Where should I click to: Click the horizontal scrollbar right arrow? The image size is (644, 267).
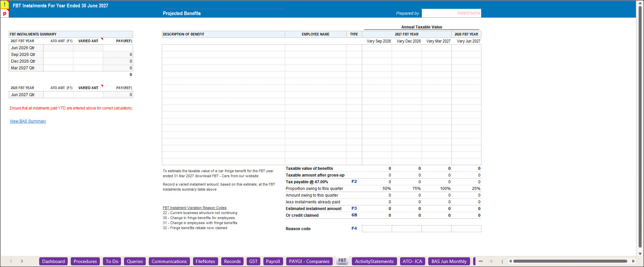(633, 261)
